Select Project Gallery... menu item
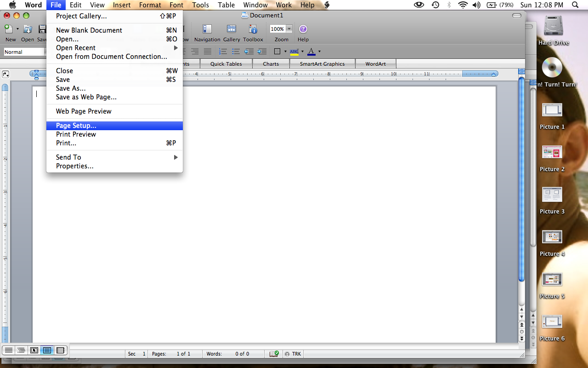Image resolution: width=588 pixels, height=368 pixels. 114,16
